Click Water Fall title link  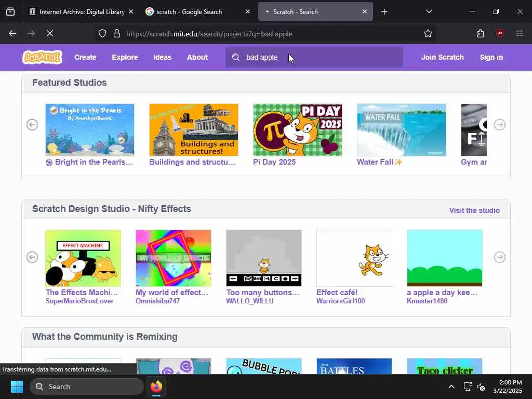pyautogui.click(x=379, y=162)
